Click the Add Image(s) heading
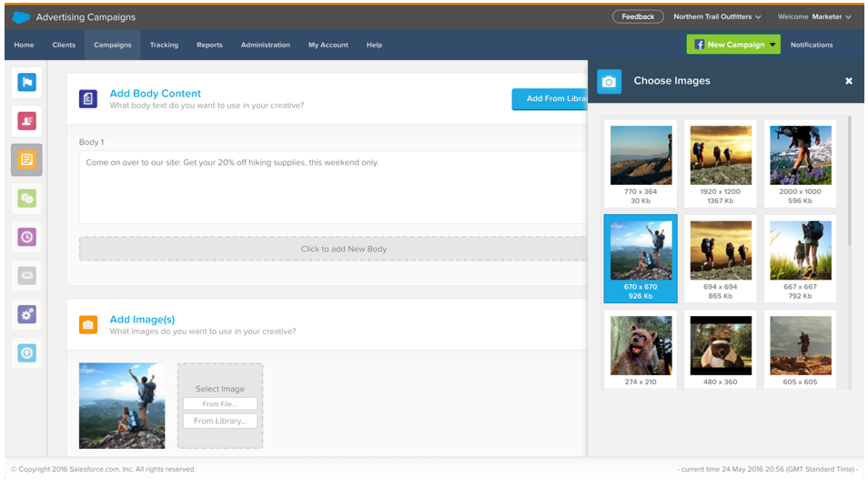868x500 pixels. pos(142,320)
